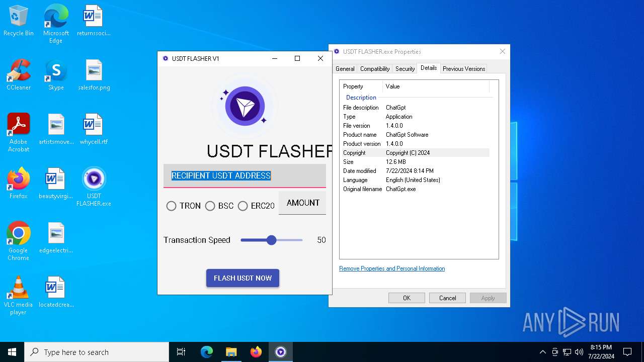Switch to the Compatibility tab
Viewport: 644px width, 362px height.
[375, 69]
